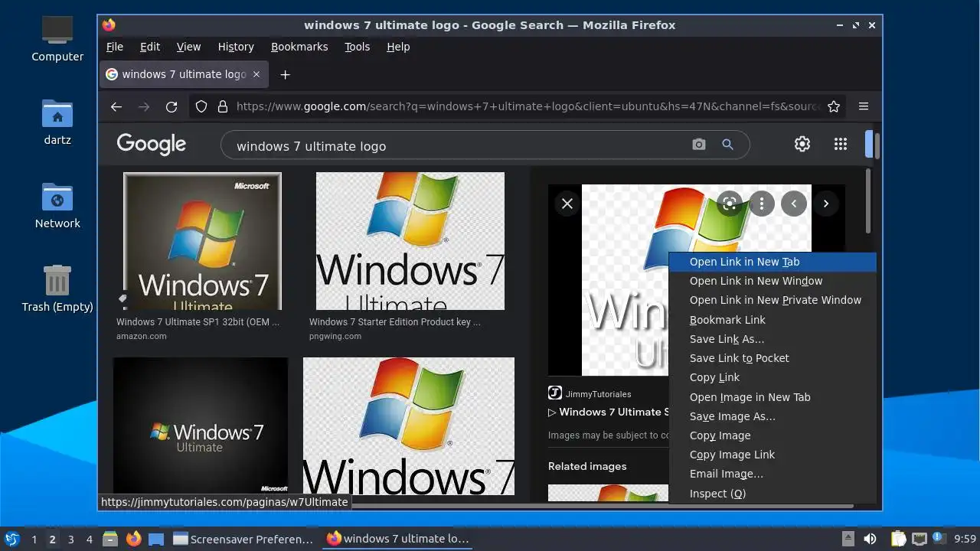Go to next image in preview

(x=825, y=204)
